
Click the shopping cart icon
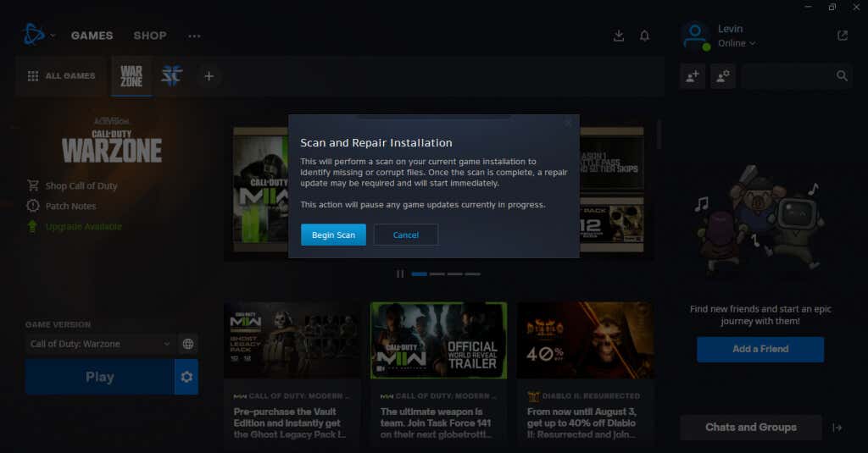(33, 185)
